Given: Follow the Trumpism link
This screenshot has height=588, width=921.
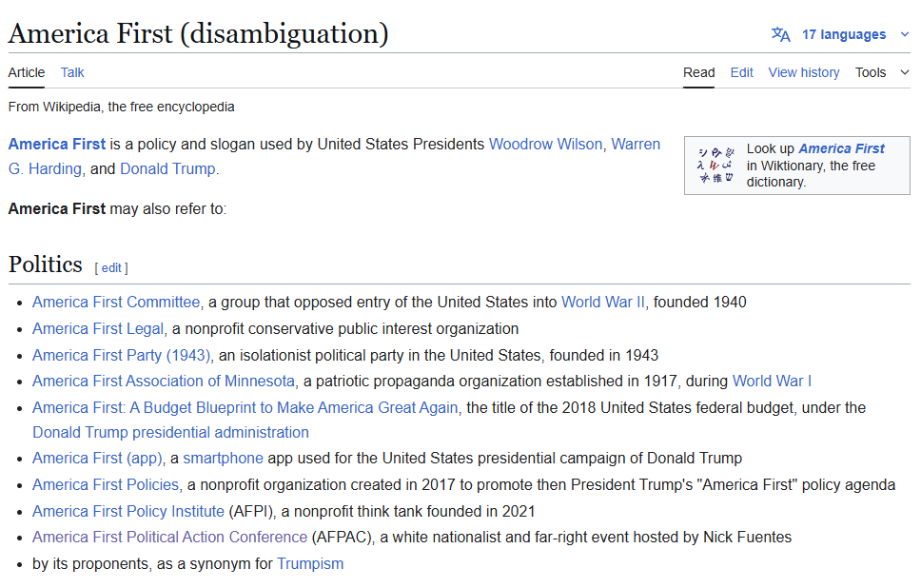Looking at the screenshot, I should tap(310, 564).
